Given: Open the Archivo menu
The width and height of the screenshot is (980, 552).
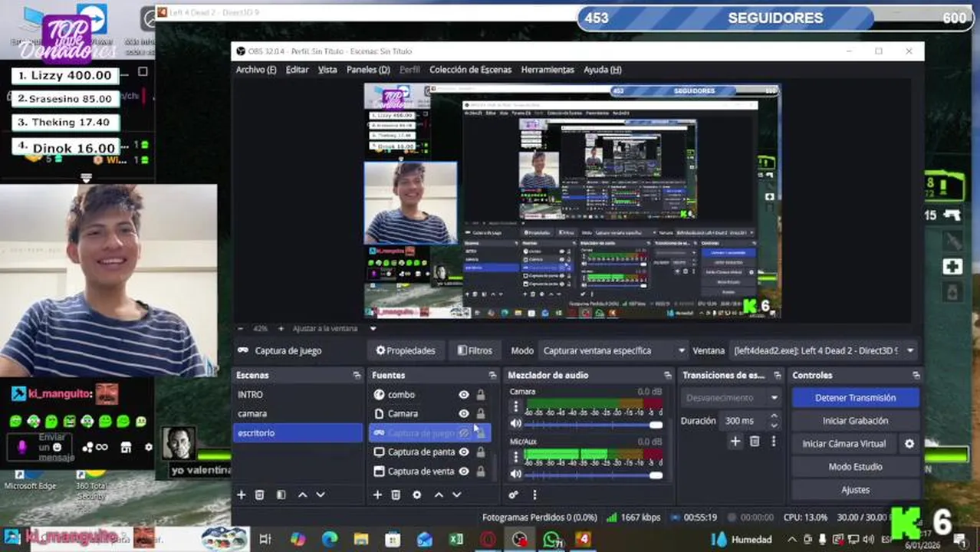Looking at the screenshot, I should 256,70.
